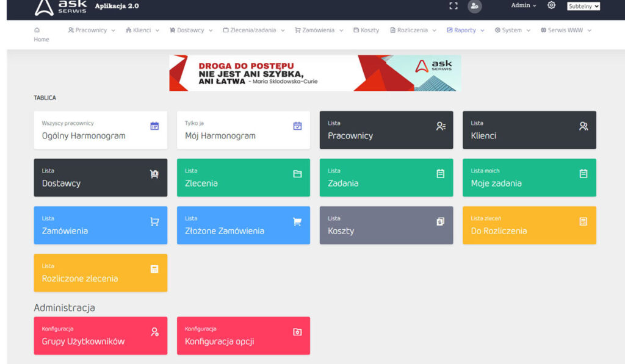Expand the Admin user dropdown
625x364 pixels.
click(523, 5)
